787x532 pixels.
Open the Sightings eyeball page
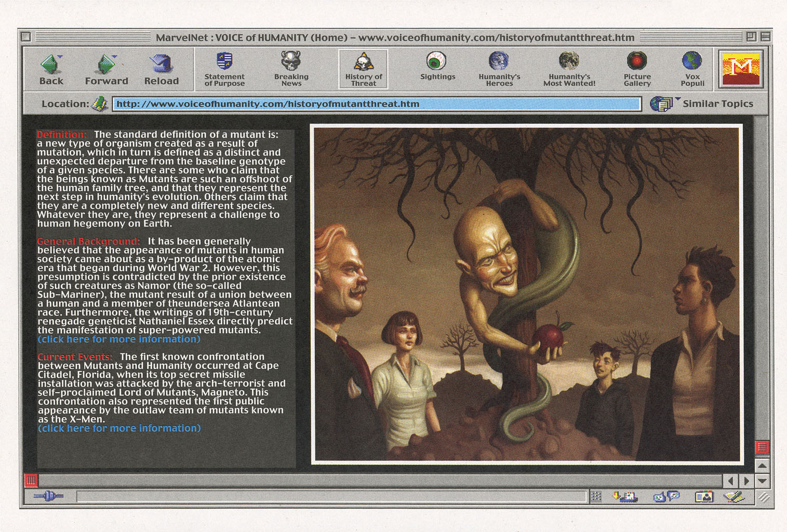pos(437,66)
